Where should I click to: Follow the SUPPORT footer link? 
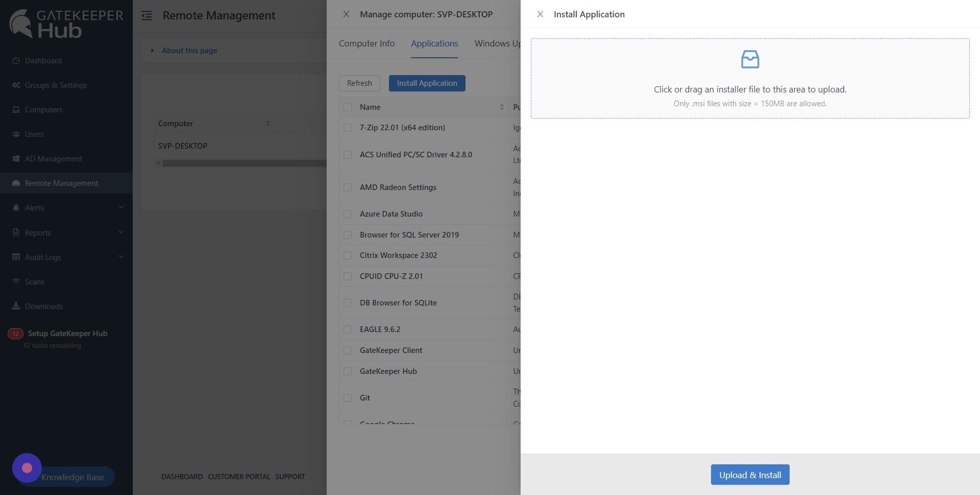[x=290, y=477]
